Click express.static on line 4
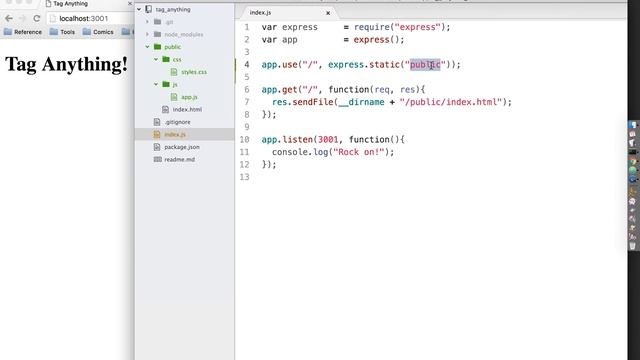This screenshot has height=360, width=640. pos(364,64)
